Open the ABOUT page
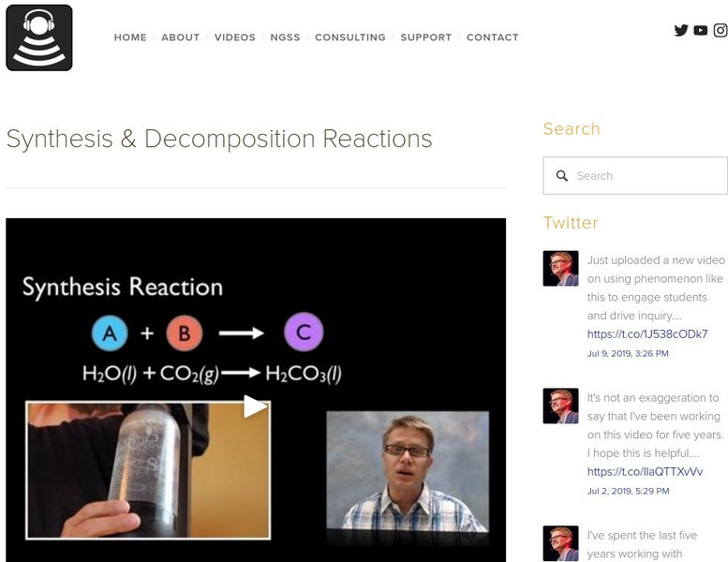 coord(180,37)
